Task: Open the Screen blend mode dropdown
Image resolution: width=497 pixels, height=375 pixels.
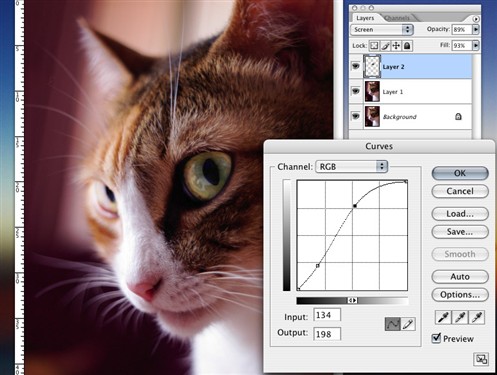Action: (382, 30)
